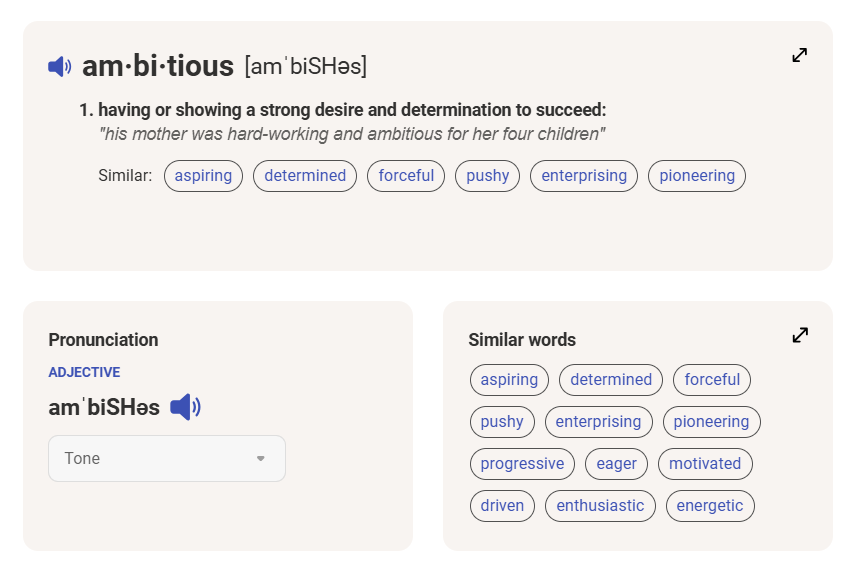The height and width of the screenshot is (566, 861).
Task: Open 'enterprising' chip in definition card
Action: click(x=584, y=176)
